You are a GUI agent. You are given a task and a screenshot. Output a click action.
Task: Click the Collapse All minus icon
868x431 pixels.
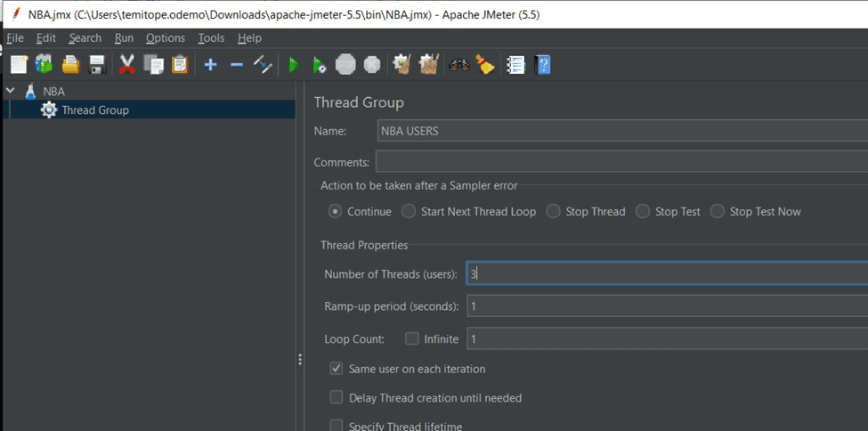click(x=236, y=64)
